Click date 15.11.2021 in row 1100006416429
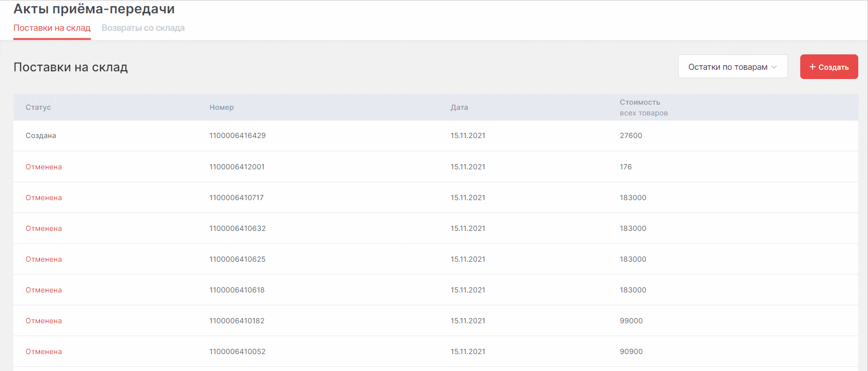868x371 pixels. 468,135
